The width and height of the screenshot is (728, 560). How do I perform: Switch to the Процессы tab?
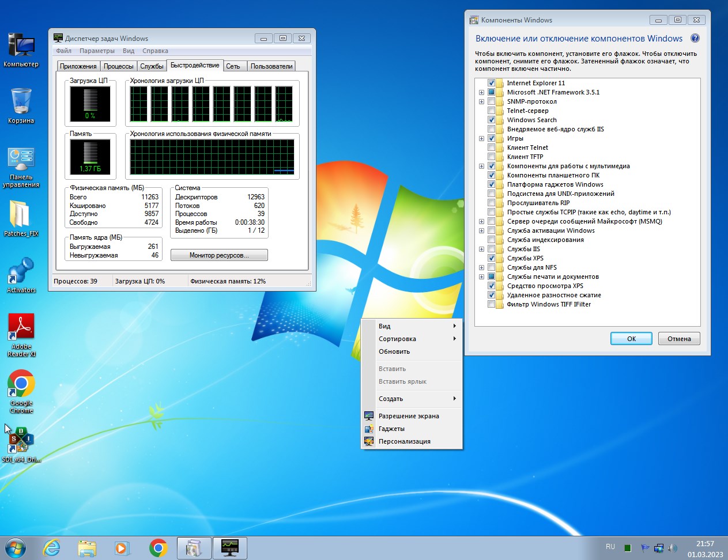pos(119,66)
